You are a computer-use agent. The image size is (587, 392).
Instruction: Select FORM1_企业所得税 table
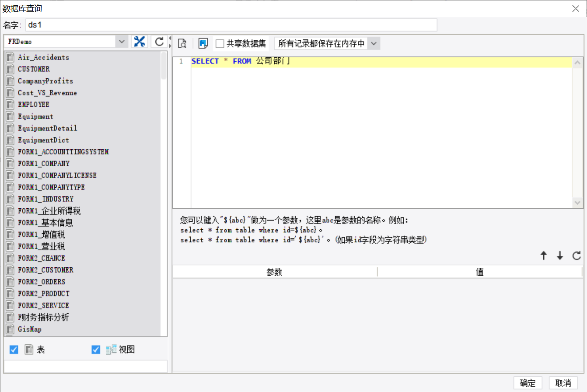pyautogui.click(x=49, y=211)
